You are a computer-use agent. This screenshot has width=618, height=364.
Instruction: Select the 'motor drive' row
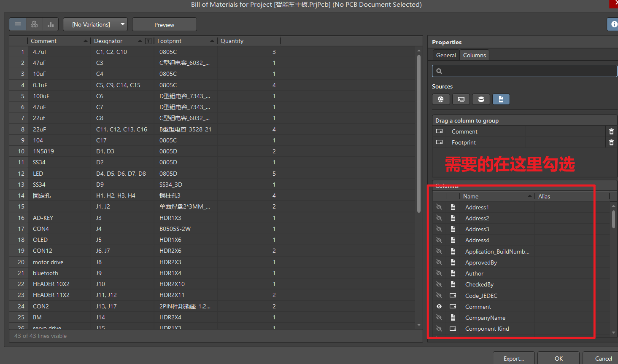pos(213,262)
